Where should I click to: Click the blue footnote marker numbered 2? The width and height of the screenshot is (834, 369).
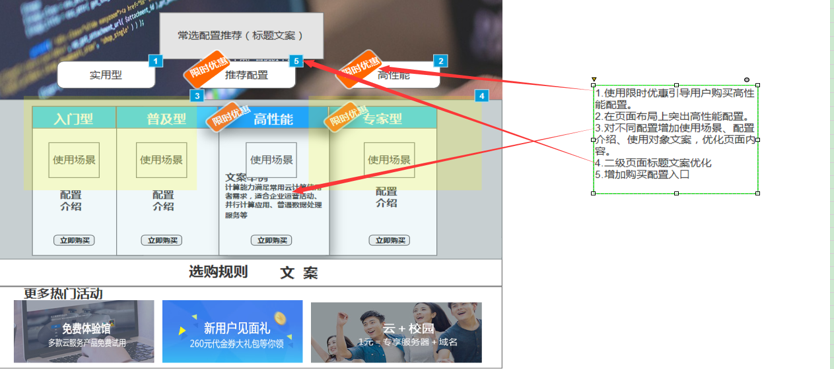pyautogui.click(x=440, y=61)
